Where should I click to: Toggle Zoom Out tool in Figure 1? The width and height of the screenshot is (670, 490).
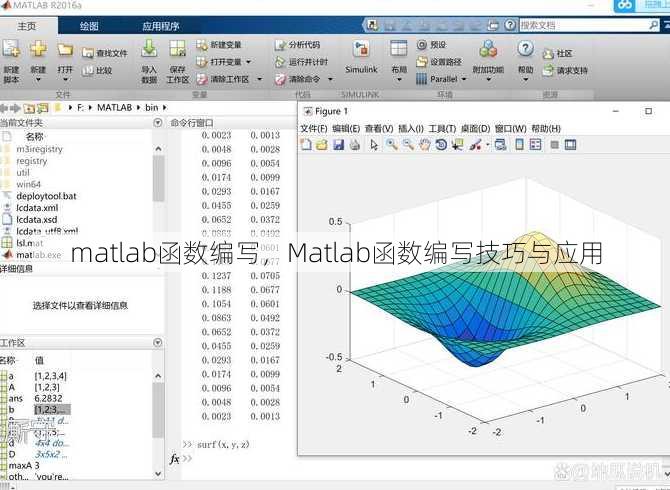408,145
